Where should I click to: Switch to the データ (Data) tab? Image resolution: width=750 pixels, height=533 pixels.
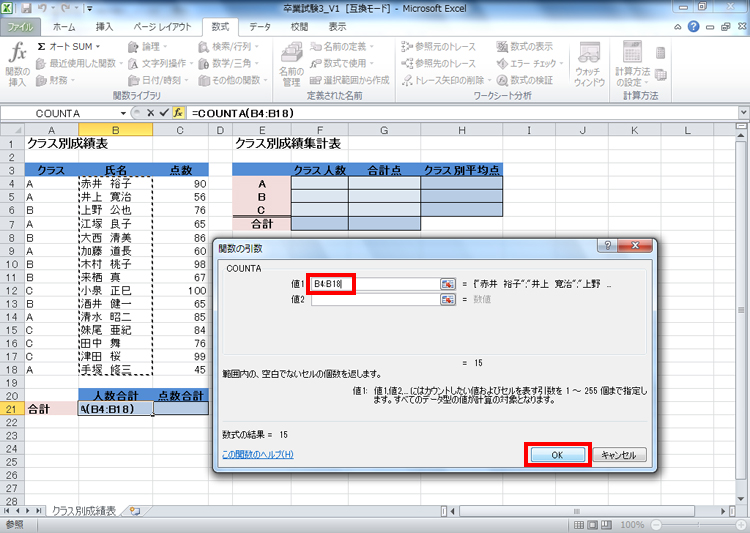pos(260,27)
